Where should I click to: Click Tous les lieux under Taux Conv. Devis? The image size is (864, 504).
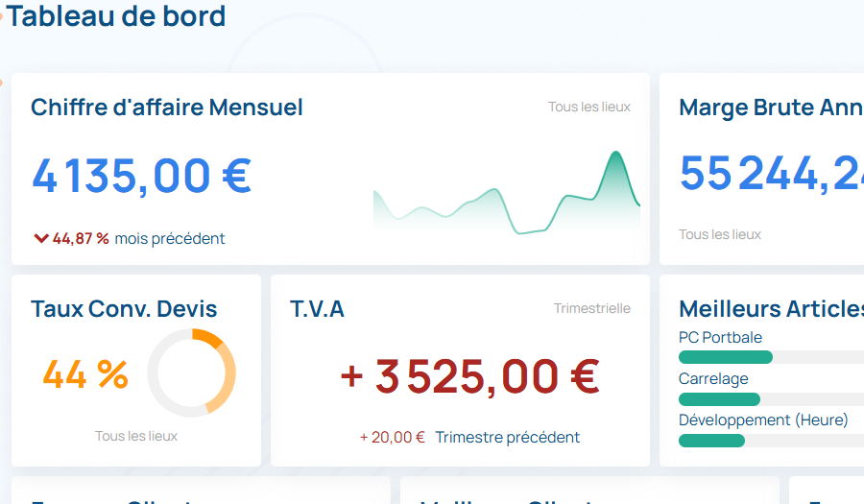[136, 436]
